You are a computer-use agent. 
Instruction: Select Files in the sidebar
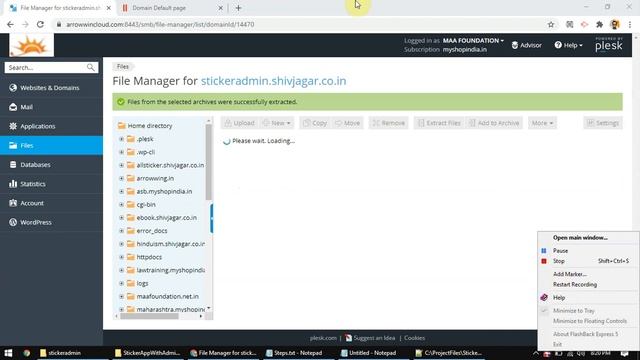(51, 145)
